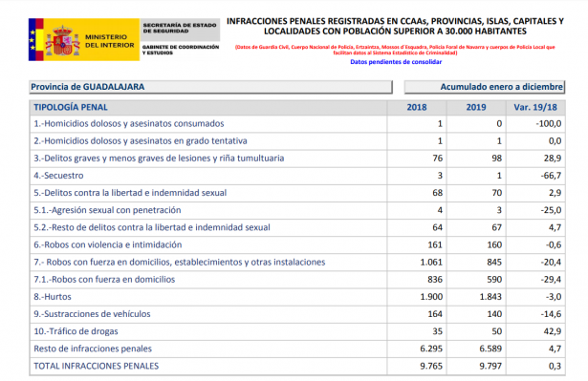Select the 10.-Tráfico de drogas row
Screen dimensions: 588x381
pyautogui.click(x=297, y=331)
